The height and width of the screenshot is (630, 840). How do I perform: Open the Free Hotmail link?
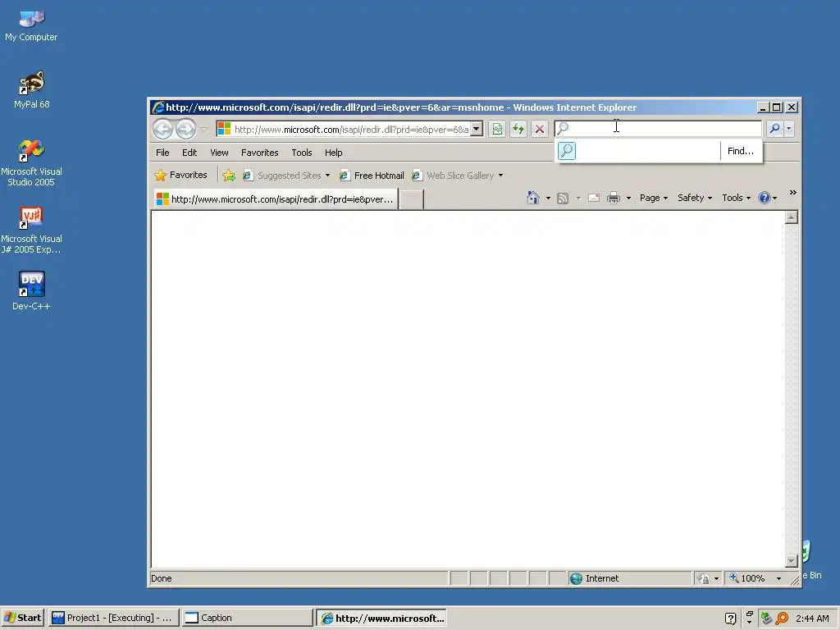(372, 176)
